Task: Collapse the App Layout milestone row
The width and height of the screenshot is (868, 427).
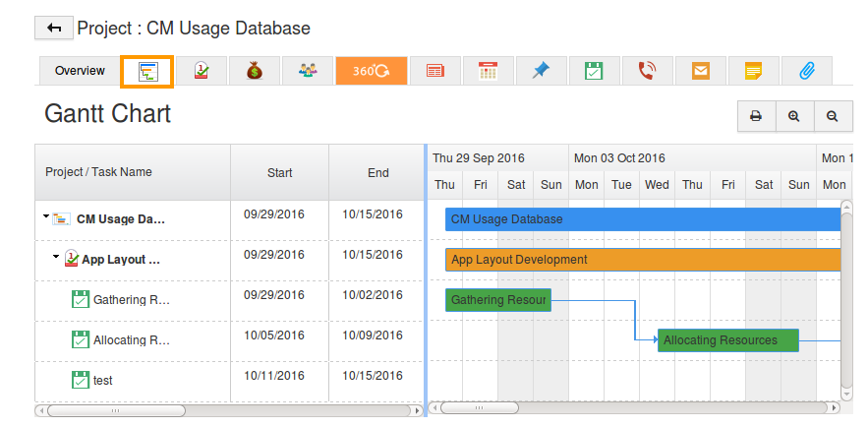Action: [x=56, y=257]
